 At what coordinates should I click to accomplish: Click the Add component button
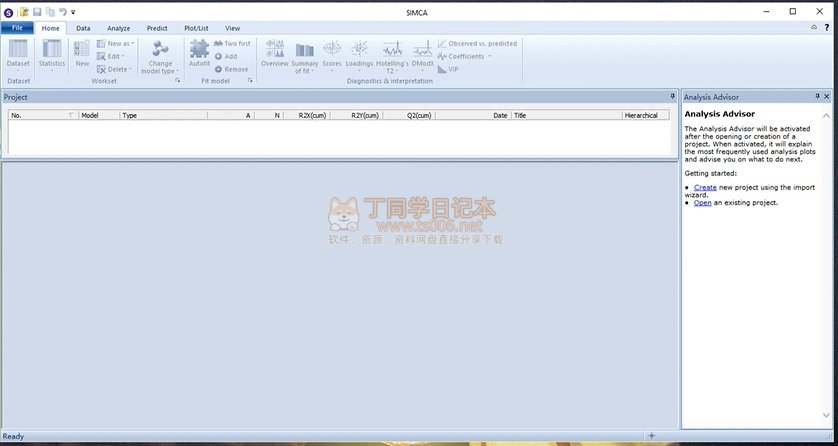coord(226,56)
